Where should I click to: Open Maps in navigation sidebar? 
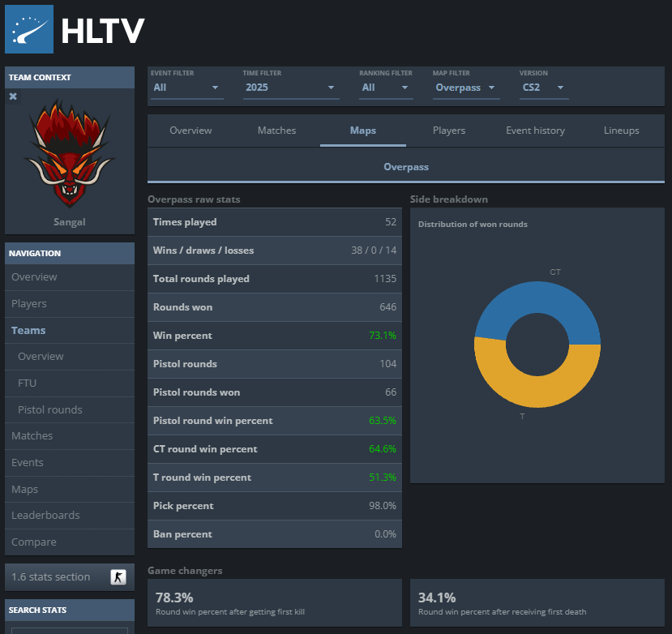click(x=70, y=489)
